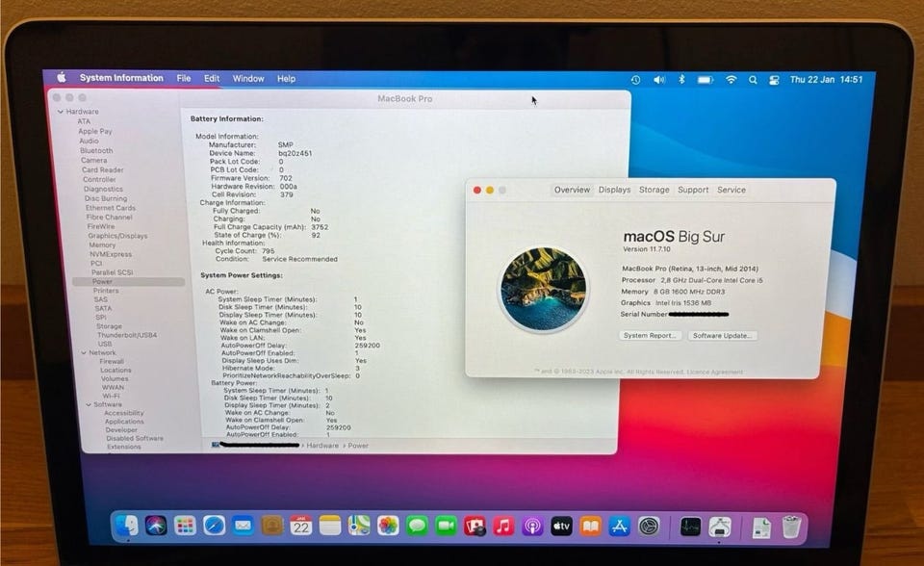Viewport: 924px width, 566px height.
Task: Open Books from the dock
Action: [x=590, y=526]
